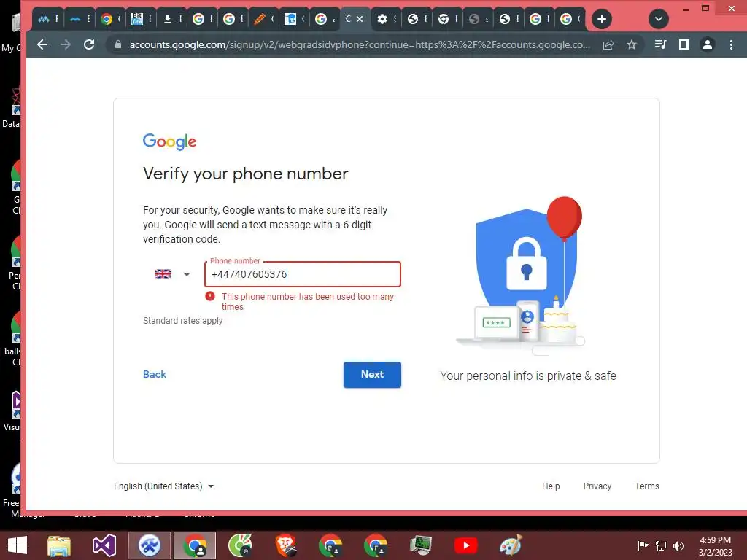This screenshot has height=560, width=747.
Task: Open the media controls queue icon
Action: pos(660,44)
